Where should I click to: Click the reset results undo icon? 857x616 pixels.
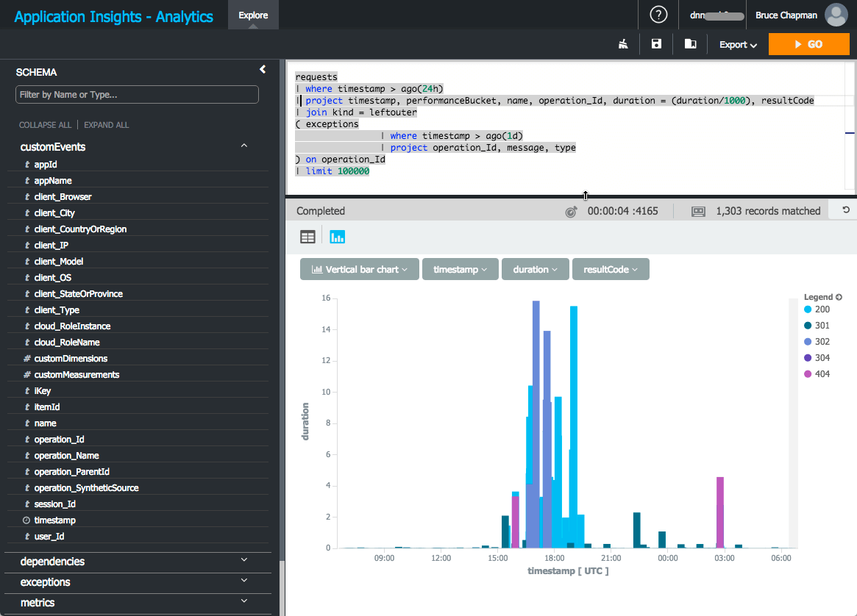846,210
